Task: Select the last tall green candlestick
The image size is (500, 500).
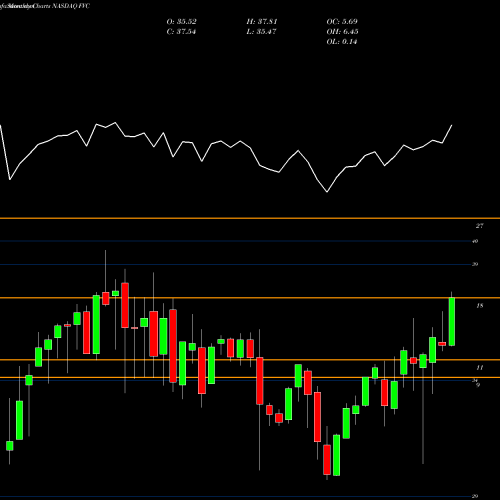Action: click(x=452, y=321)
